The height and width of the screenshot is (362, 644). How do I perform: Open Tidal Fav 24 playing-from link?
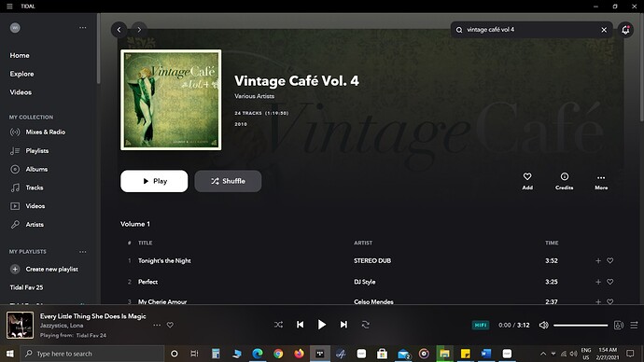(91, 335)
